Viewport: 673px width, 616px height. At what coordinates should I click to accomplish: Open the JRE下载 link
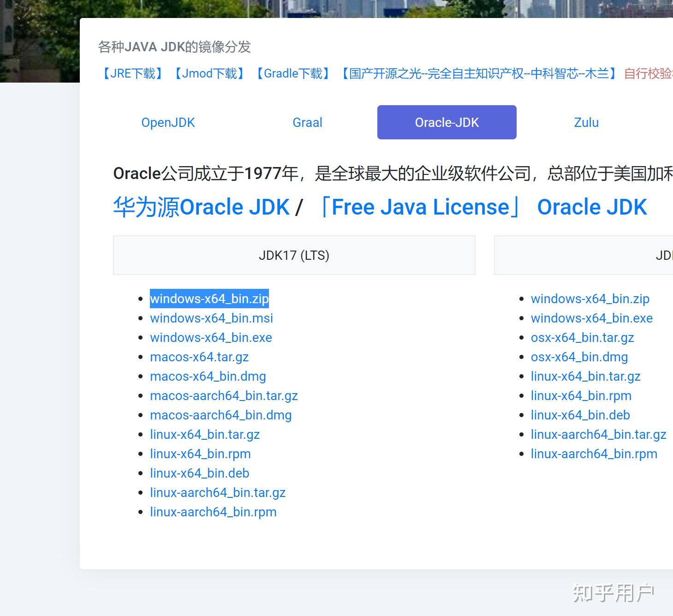coord(132,73)
